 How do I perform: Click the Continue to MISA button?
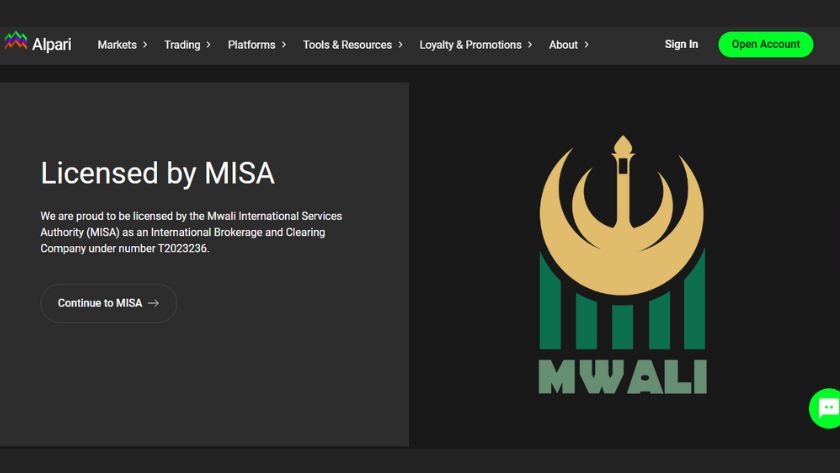(109, 303)
